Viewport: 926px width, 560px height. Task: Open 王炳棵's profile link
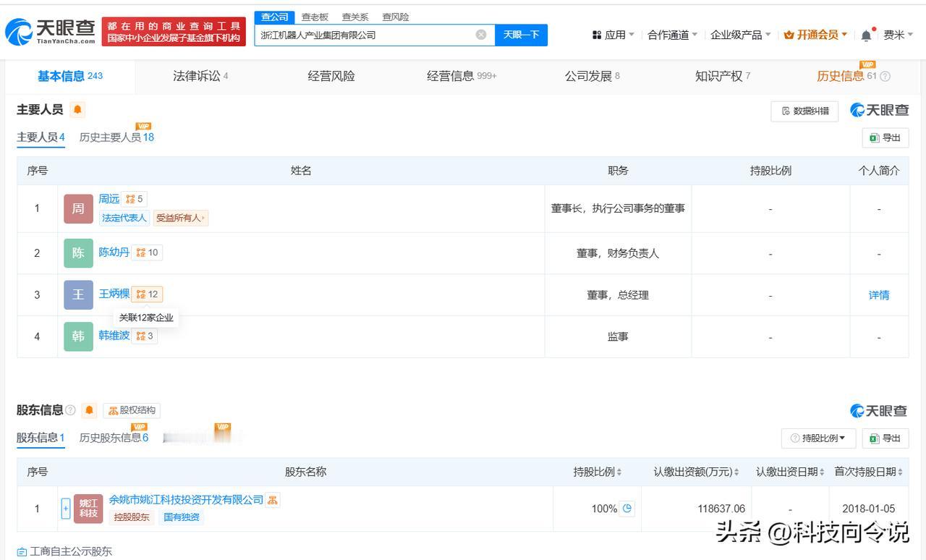coord(114,294)
